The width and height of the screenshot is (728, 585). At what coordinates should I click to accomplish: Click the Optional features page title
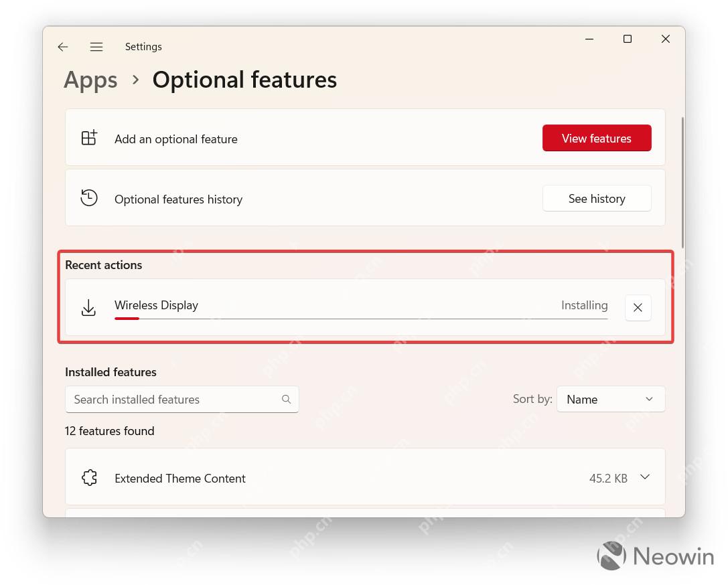coord(244,80)
